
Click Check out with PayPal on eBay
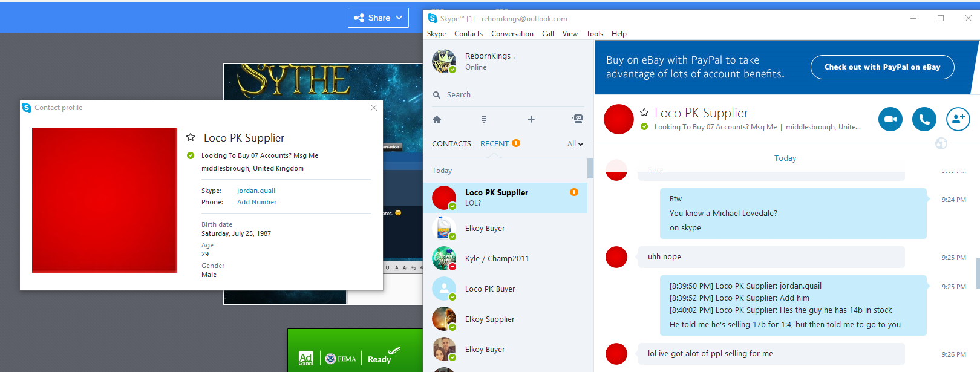883,67
